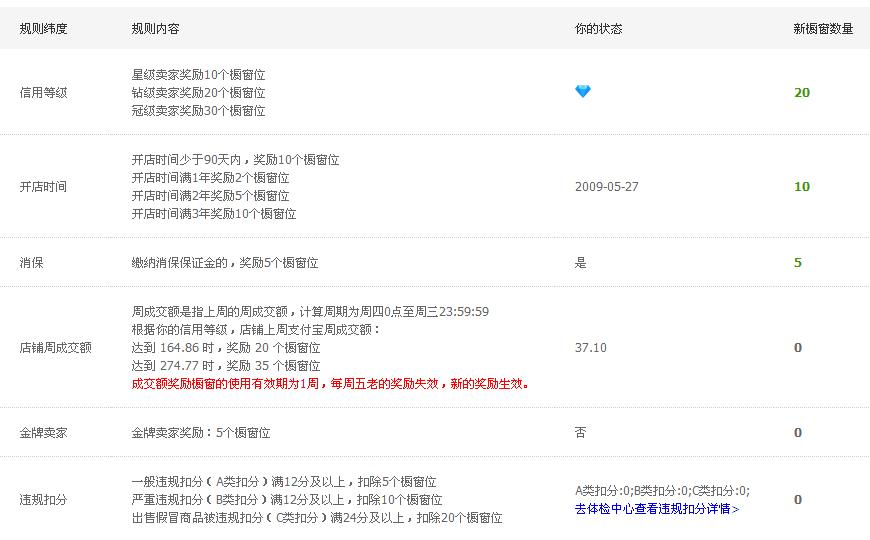Click the 新橱窗数量 column header
870x540 pixels.
coord(823,29)
